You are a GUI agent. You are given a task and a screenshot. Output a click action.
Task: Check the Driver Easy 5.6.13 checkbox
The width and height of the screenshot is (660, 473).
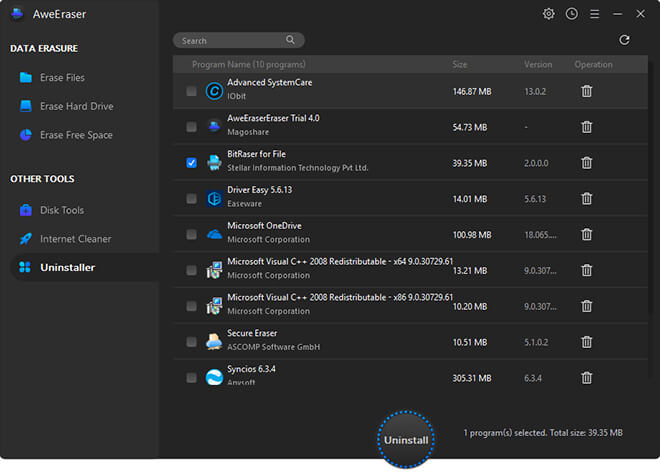point(191,198)
